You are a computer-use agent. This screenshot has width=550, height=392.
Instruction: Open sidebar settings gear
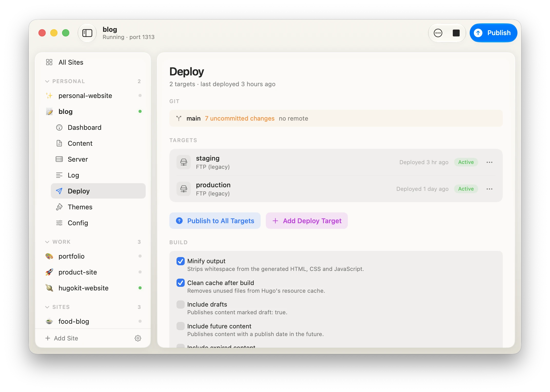coord(138,338)
